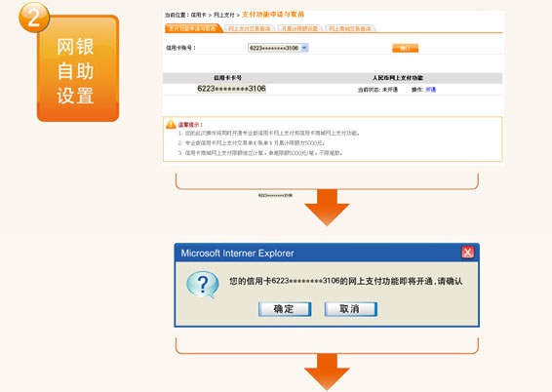Select the 6223********3106 account combo box
552x392 pixels.
pos(278,48)
